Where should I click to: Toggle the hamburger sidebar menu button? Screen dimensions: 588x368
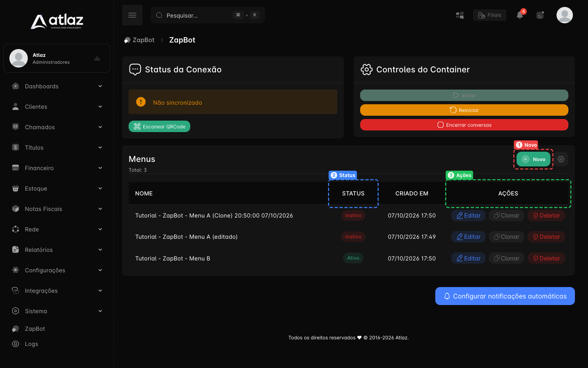point(132,15)
